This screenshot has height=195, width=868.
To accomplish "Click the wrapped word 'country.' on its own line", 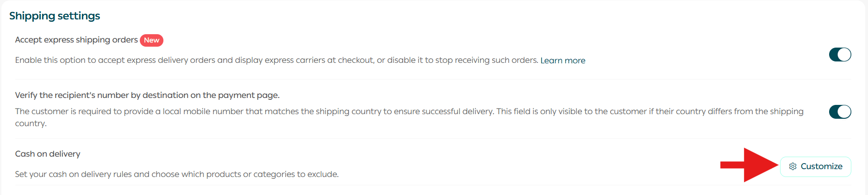I will 31,123.
